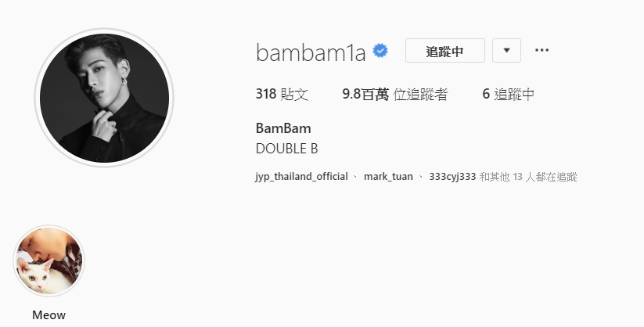The height and width of the screenshot is (327, 644).
Task: Expand the suggested accounts dropdown arrow
Action: click(506, 51)
